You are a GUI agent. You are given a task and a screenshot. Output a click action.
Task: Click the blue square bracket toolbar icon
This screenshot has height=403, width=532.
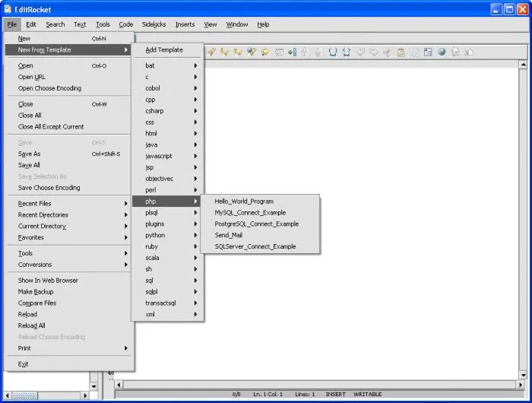click(333, 52)
